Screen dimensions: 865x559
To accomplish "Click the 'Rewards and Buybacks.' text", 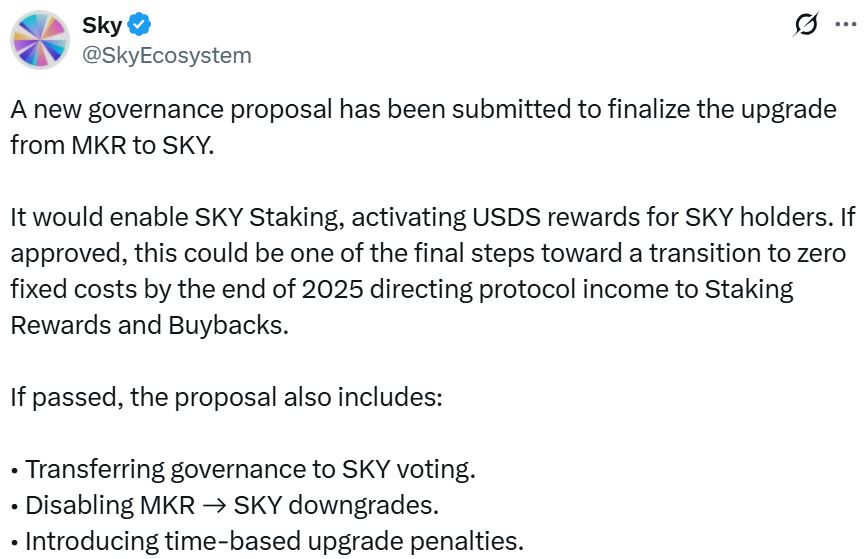I will tap(149, 326).
